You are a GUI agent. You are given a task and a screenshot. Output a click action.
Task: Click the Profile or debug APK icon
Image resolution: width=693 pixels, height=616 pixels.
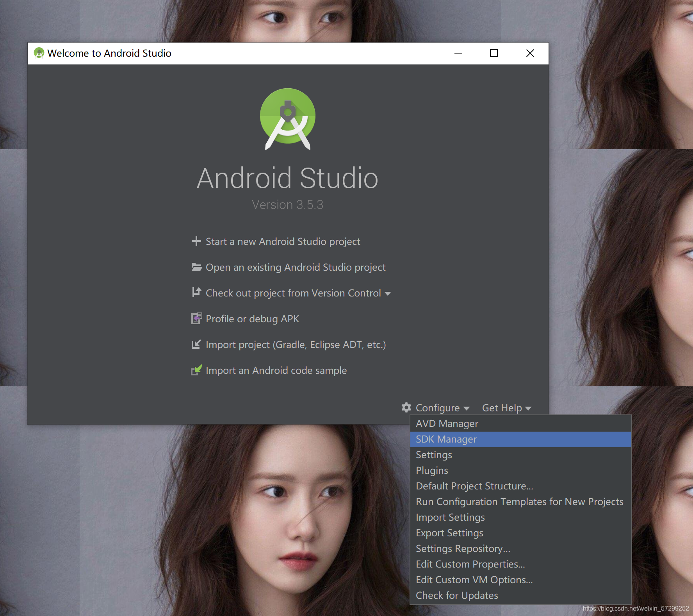click(196, 318)
